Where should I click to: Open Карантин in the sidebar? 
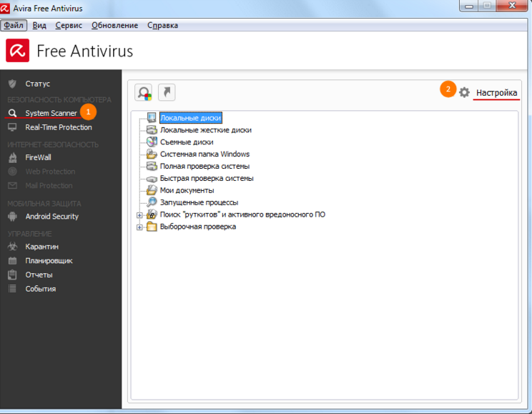pyautogui.click(x=41, y=247)
